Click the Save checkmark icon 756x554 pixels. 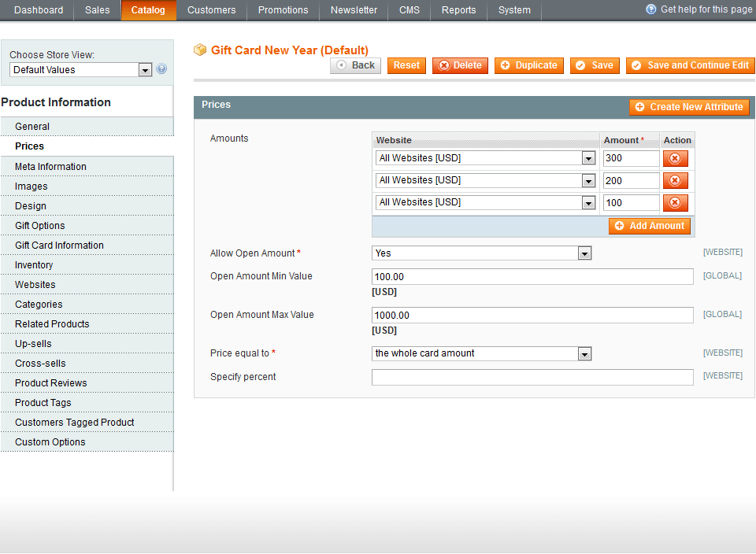coord(580,65)
